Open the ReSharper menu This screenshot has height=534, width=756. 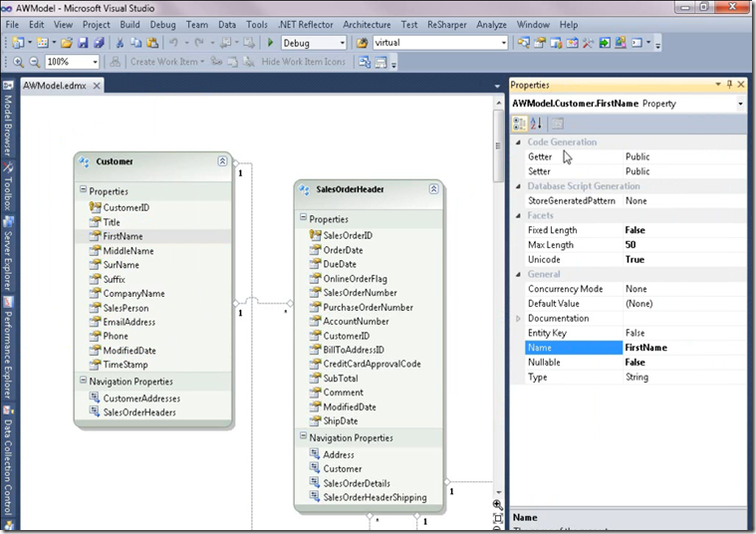coord(447,25)
